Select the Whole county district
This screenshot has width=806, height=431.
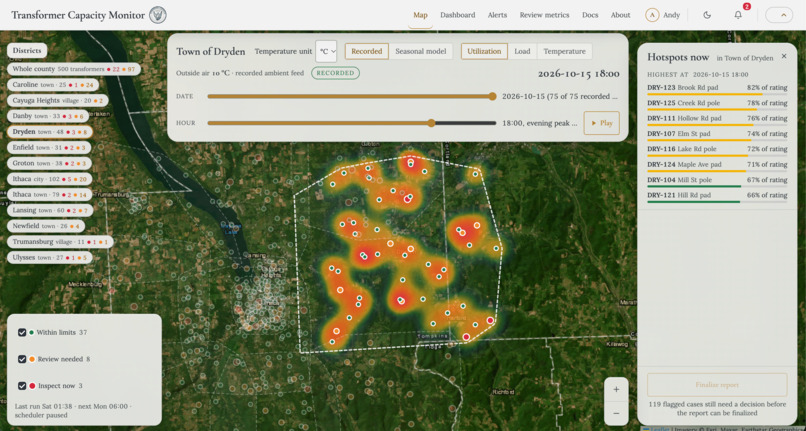pyautogui.click(x=74, y=69)
